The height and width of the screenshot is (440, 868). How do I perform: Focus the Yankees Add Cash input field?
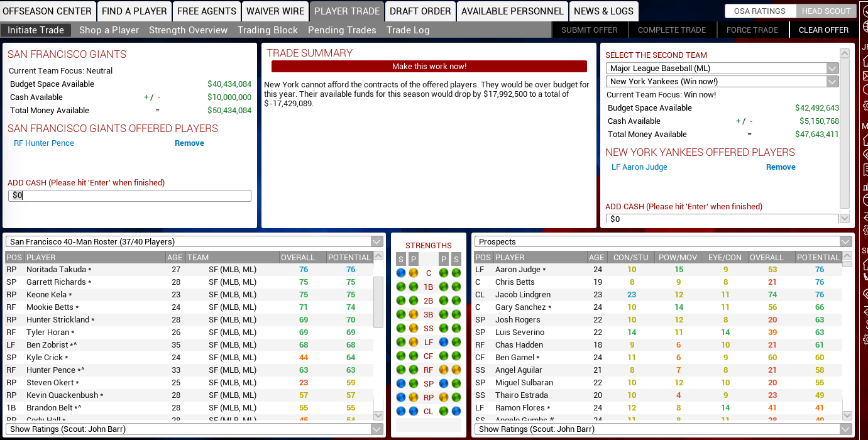(x=722, y=219)
